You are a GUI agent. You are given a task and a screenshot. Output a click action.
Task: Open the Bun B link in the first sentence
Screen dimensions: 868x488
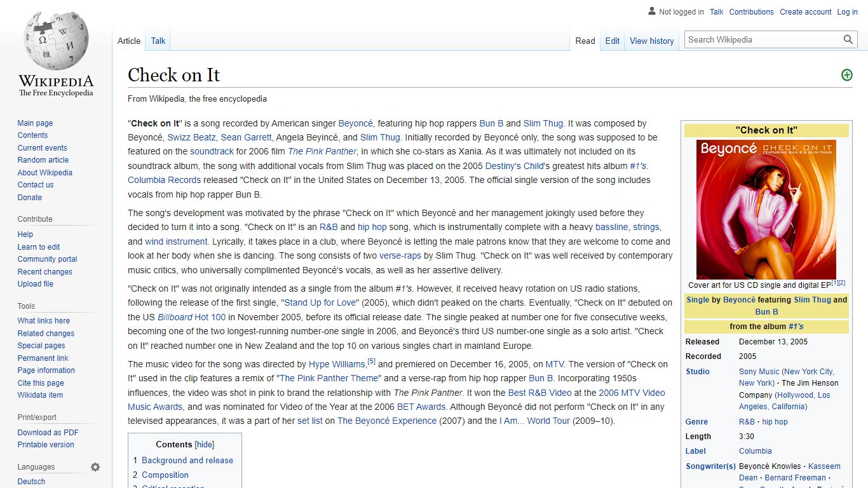pyautogui.click(x=491, y=123)
